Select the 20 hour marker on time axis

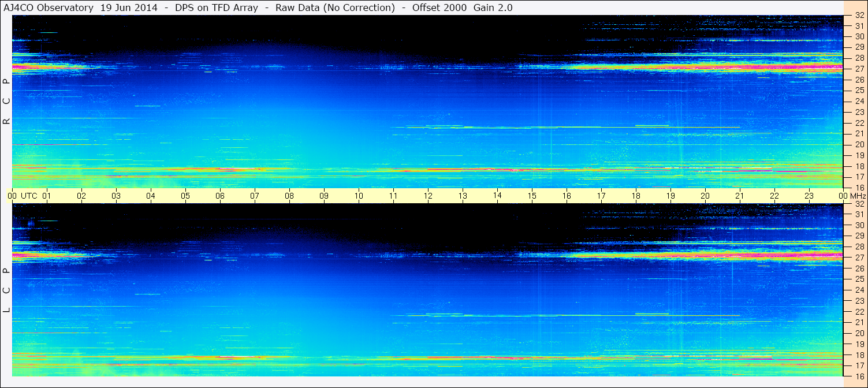pyautogui.click(x=705, y=196)
